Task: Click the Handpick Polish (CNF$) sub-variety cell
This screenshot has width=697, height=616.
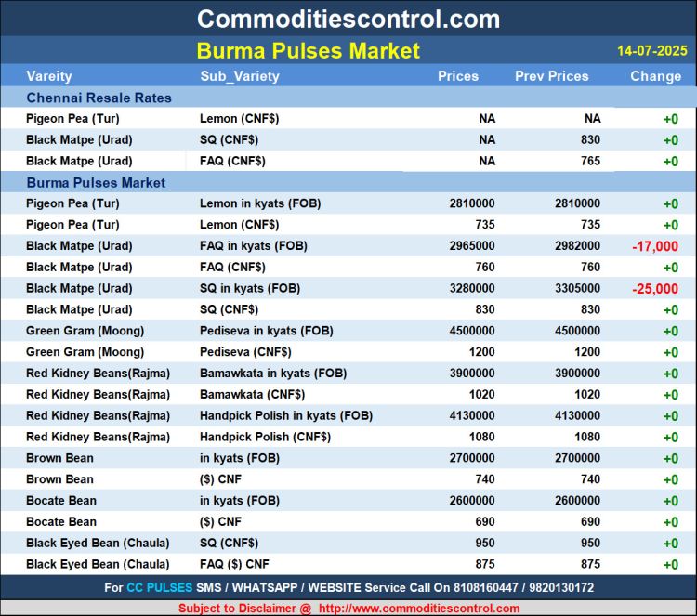Action: tap(258, 437)
